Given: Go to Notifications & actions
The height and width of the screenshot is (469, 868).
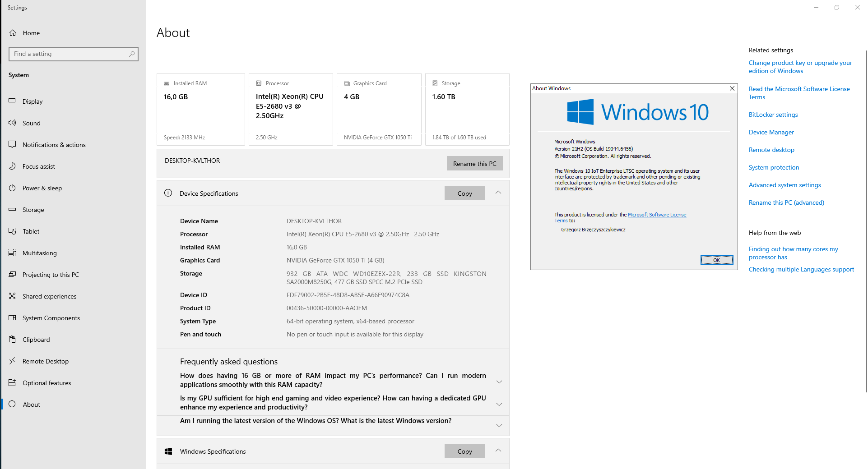Looking at the screenshot, I should [54, 145].
